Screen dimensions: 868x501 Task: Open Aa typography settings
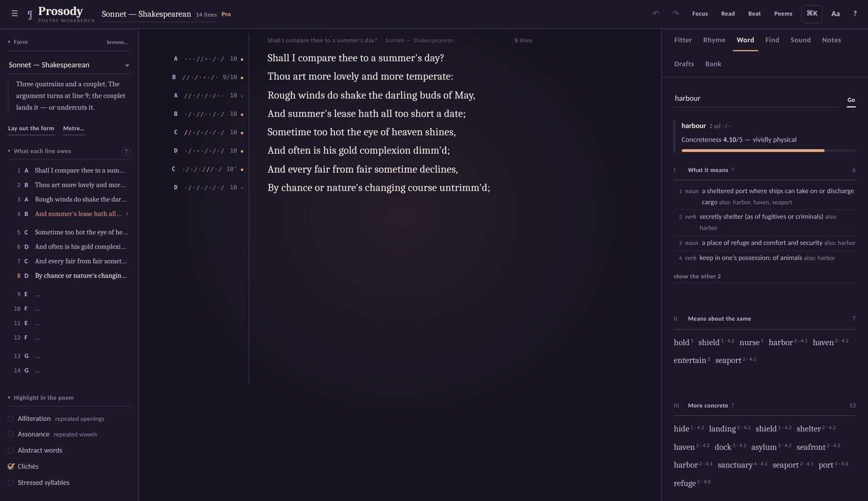pyautogui.click(x=835, y=14)
